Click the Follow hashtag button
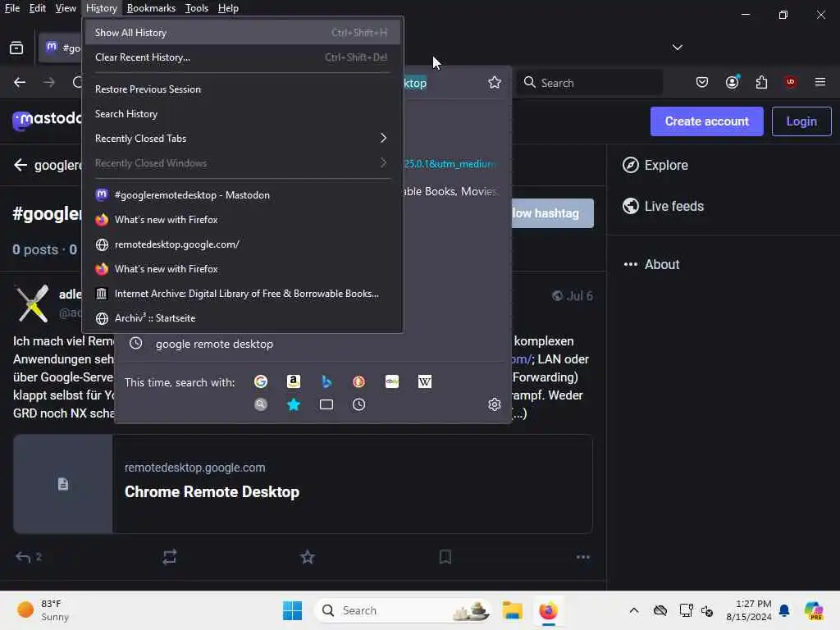 (x=552, y=213)
